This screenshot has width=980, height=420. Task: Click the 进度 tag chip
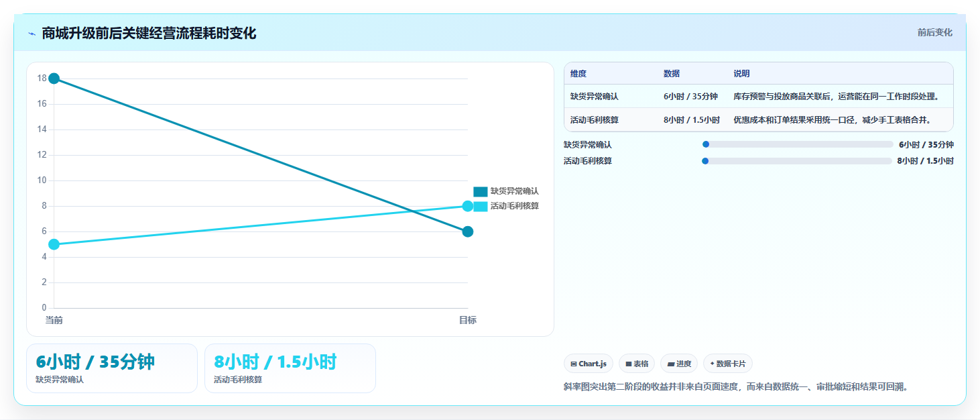(679, 364)
